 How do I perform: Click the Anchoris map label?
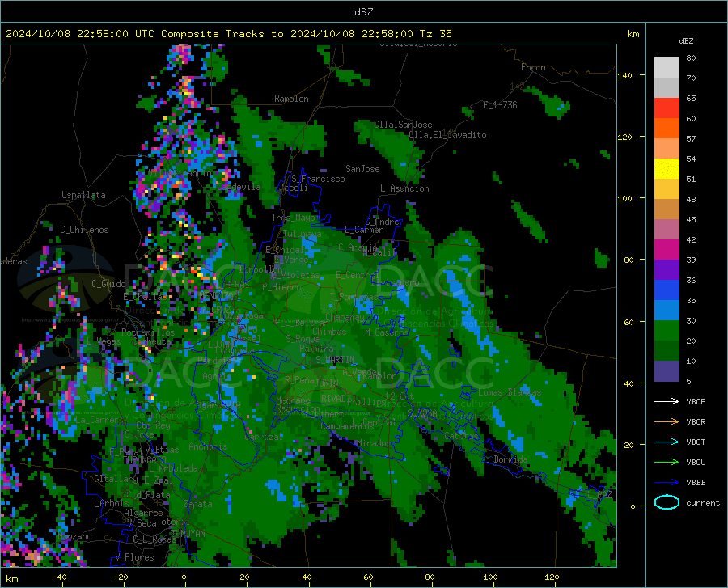[208, 446]
